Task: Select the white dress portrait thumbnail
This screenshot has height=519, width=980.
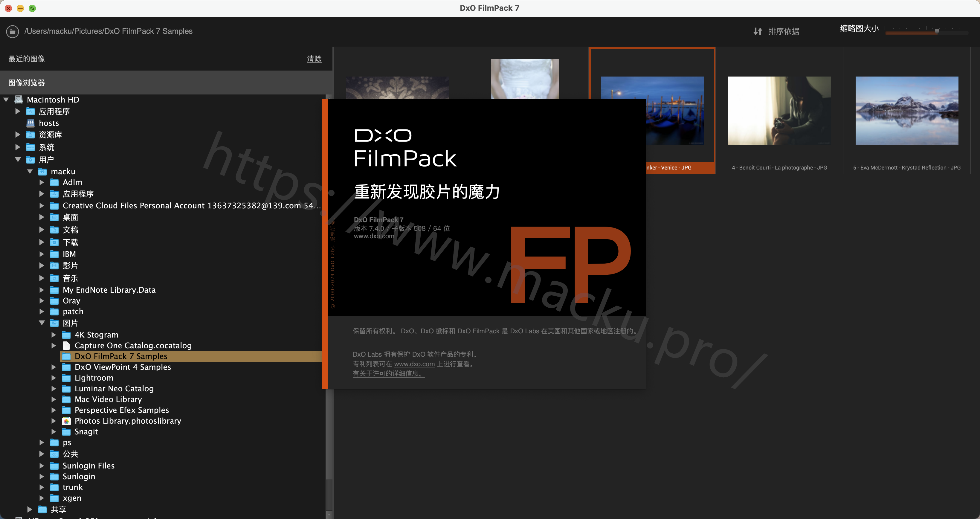Action: [x=525, y=79]
